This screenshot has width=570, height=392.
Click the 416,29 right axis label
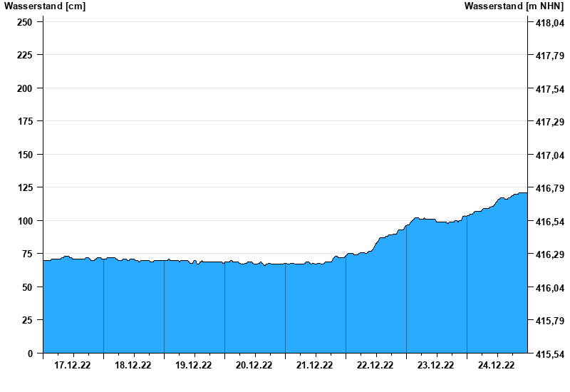(x=549, y=254)
